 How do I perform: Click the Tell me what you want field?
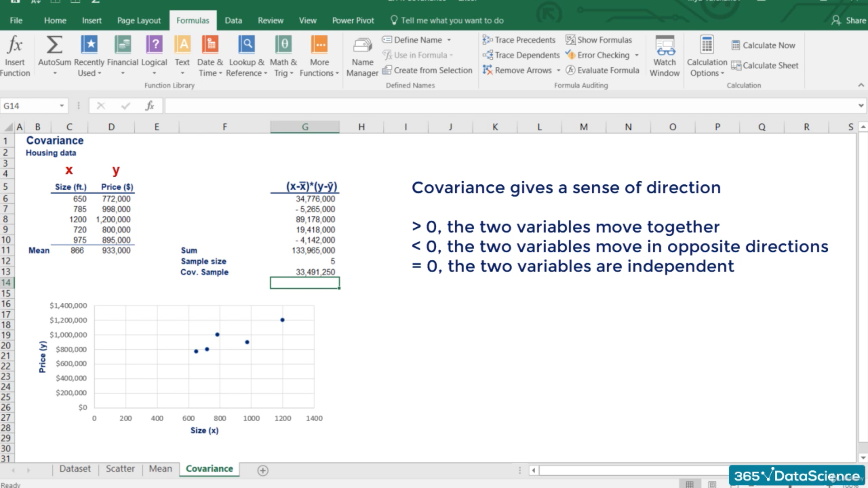pyautogui.click(x=452, y=21)
